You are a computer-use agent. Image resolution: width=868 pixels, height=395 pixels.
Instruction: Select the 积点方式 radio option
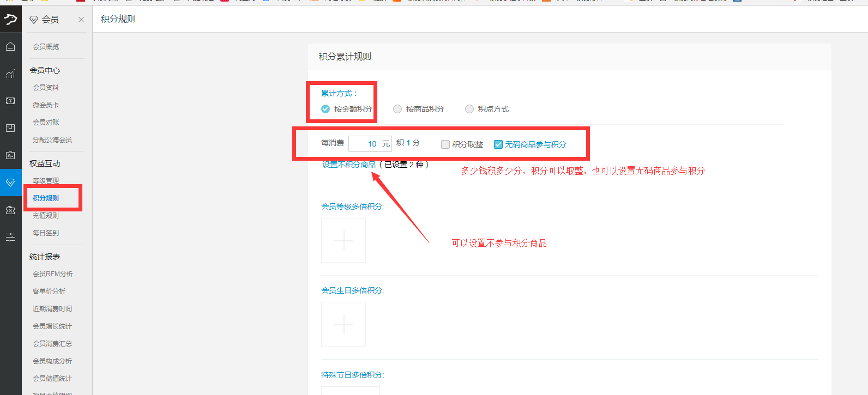tap(469, 109)
